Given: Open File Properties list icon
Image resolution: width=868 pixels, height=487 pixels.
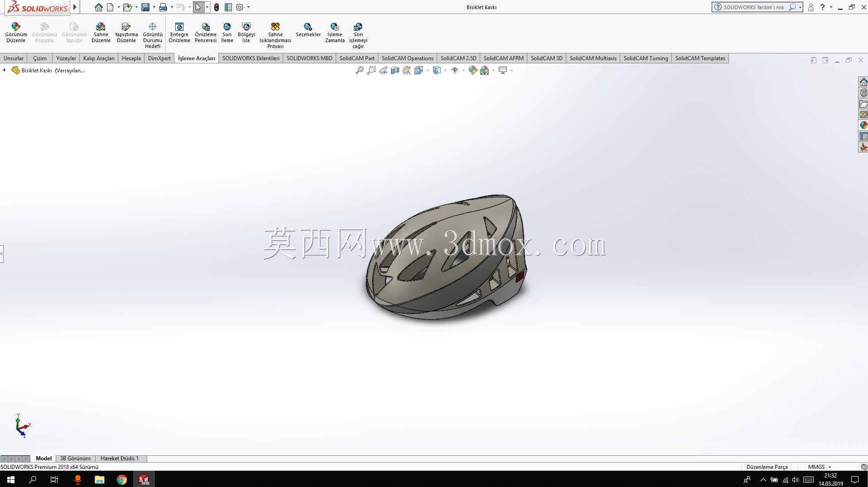Looking at the screenshot, I should pos(228,7).
